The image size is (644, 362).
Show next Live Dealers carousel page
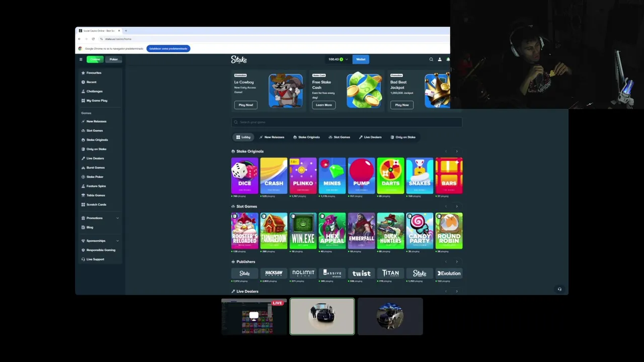457,291
